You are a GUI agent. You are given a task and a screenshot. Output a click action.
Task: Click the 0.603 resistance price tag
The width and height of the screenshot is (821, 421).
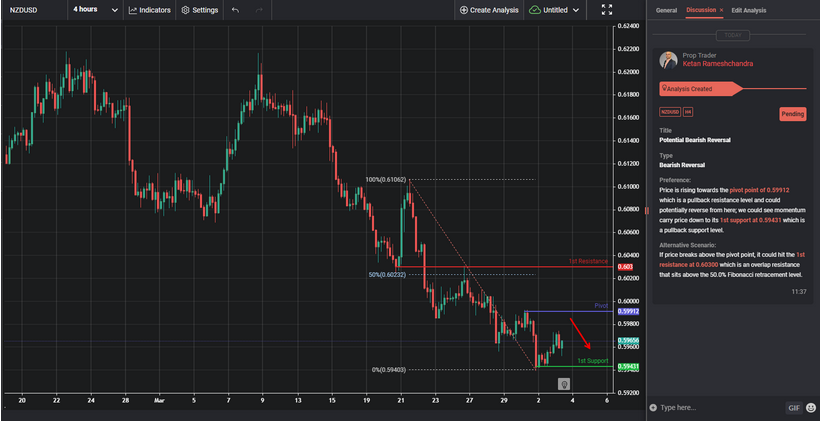point(625,267)
